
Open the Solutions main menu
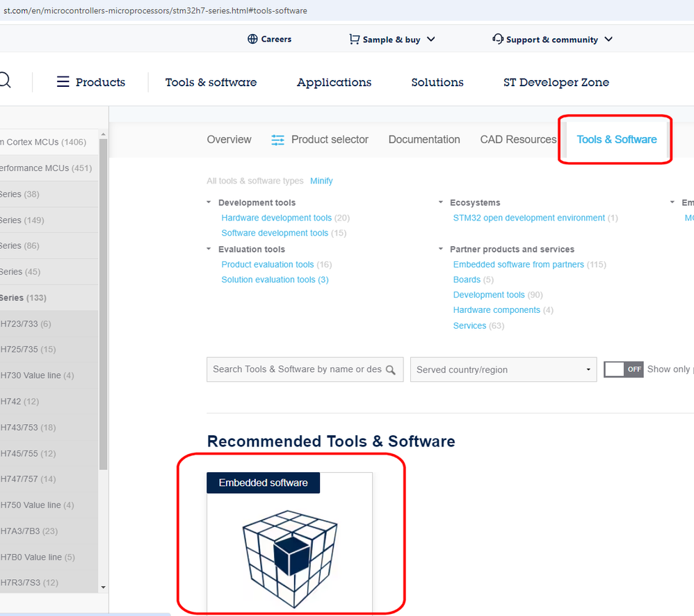[437, 82]
